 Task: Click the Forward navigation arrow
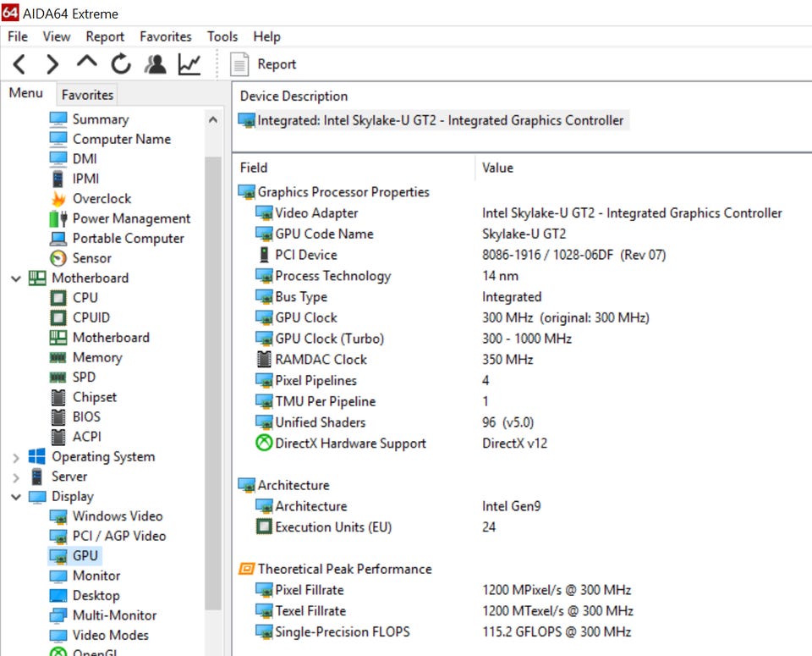point(52,64)
